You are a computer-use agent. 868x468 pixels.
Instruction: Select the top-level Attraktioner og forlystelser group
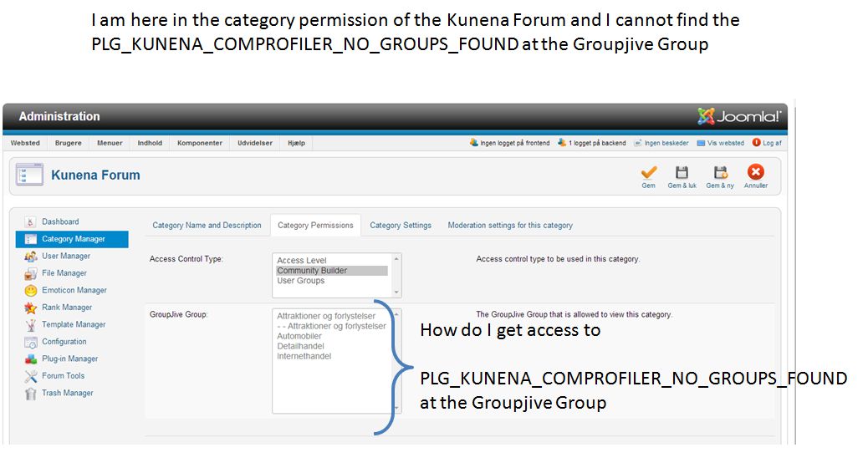[326, 317]
